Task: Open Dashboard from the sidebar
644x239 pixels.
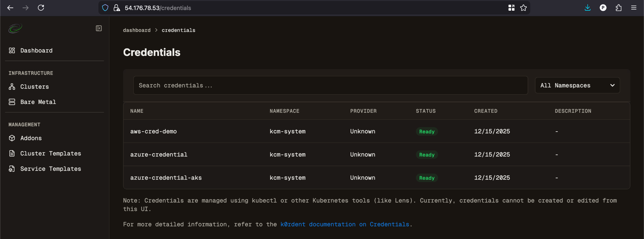Action: pyautogui.click(x=36, y=51)
